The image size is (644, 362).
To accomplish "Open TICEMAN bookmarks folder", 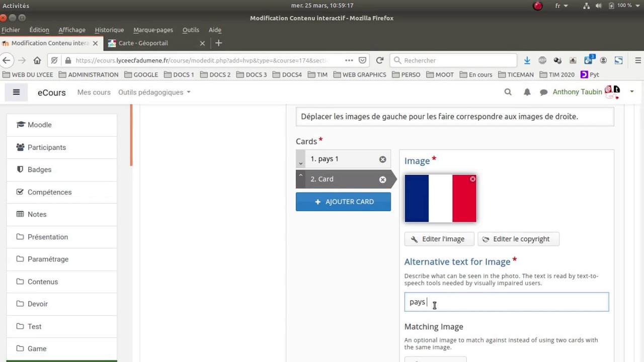I will pyautogui.click(x=516, y=74).
